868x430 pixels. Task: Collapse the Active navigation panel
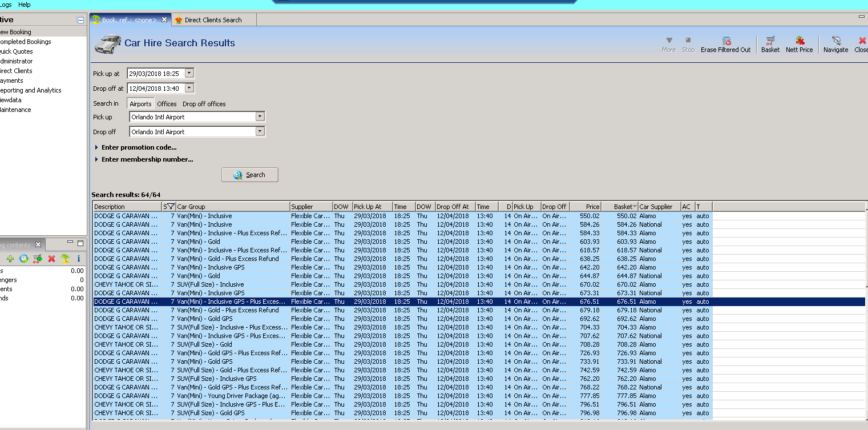tap(80, 20)
